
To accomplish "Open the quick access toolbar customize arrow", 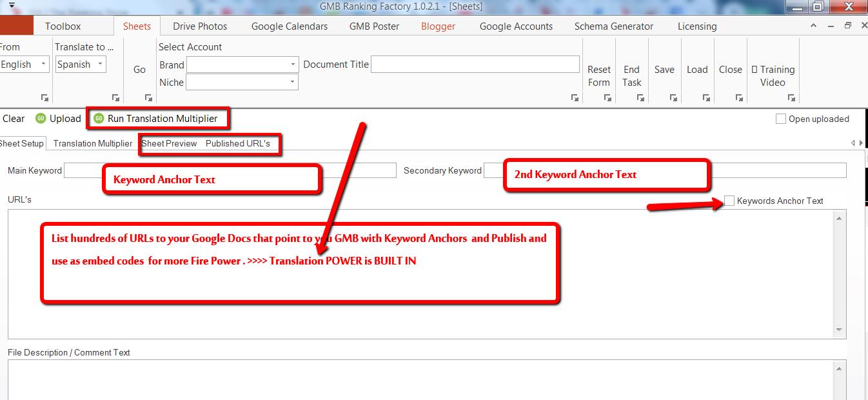I will tap(12, 6).
